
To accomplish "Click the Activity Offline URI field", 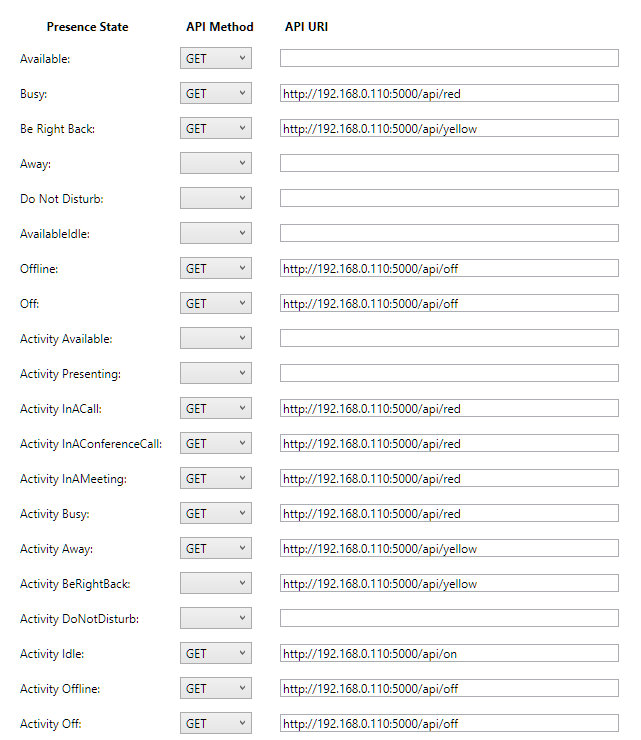I will click(449, 689).
